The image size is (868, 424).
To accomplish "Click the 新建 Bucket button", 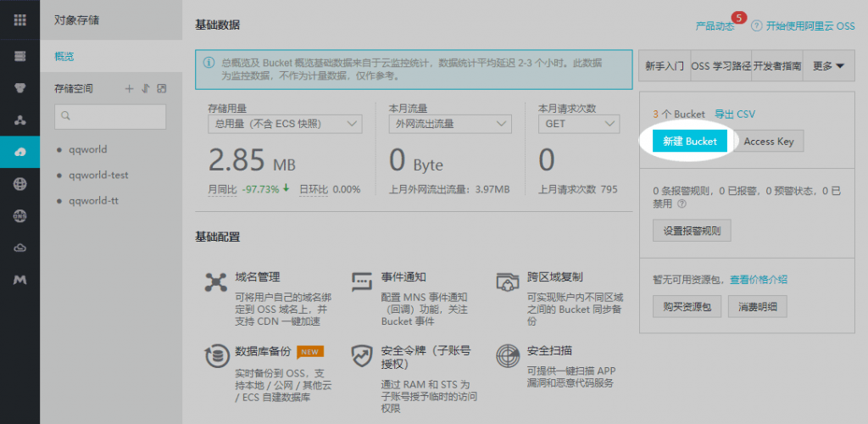I will (689, 142).
